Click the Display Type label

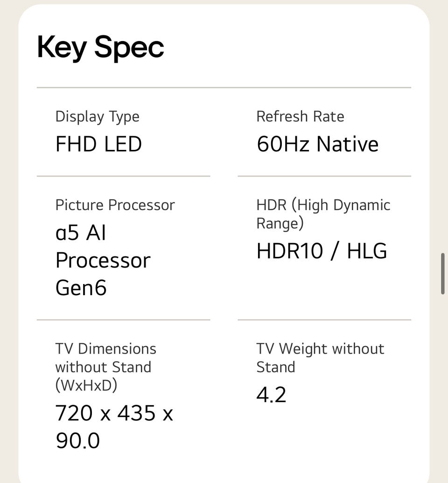tap(97, 116)
